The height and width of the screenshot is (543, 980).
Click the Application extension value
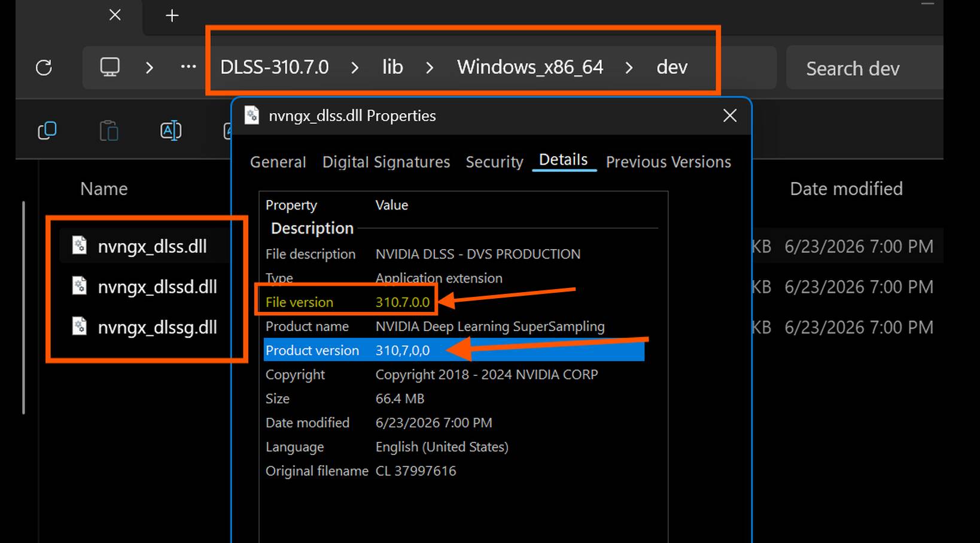click(439, 278)
